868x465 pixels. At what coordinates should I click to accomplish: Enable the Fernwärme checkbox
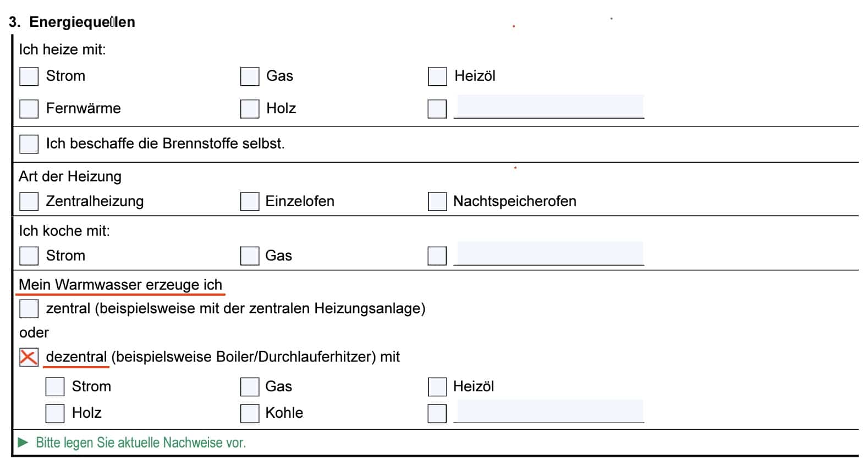pyautogui.click(x=29, y=109)
